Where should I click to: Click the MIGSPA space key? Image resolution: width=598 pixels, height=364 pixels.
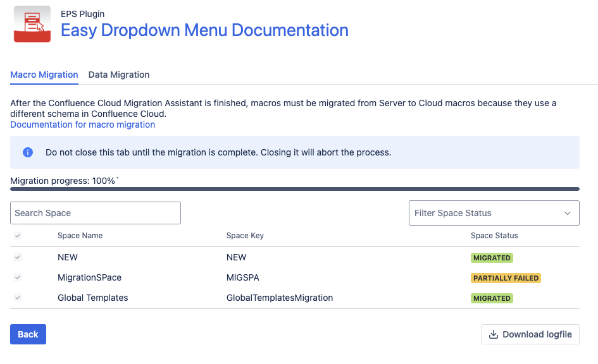[x=243, y=277]
